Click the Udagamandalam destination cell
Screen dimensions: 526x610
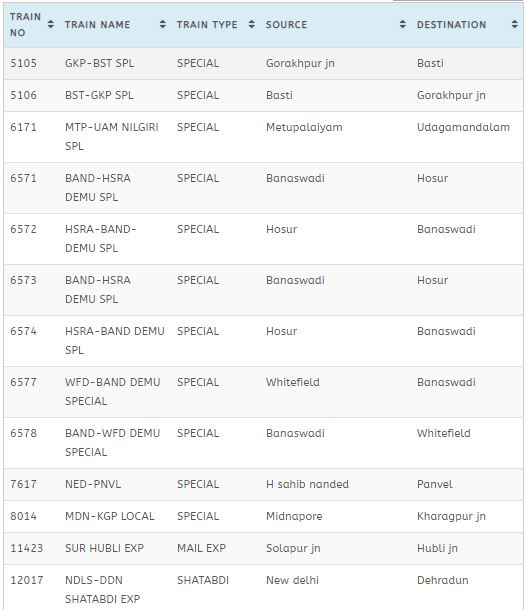[x=463, y=127]
